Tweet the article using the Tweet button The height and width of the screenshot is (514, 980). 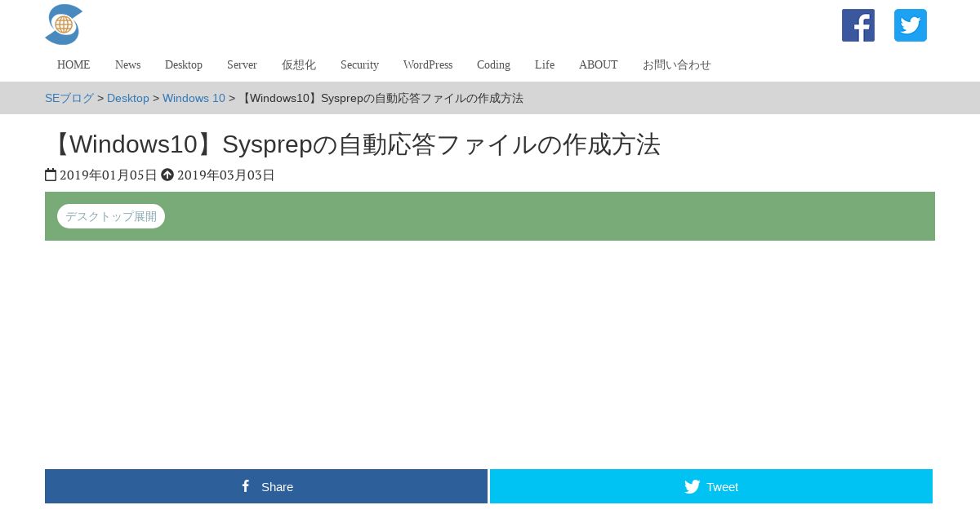click(711, 486)
